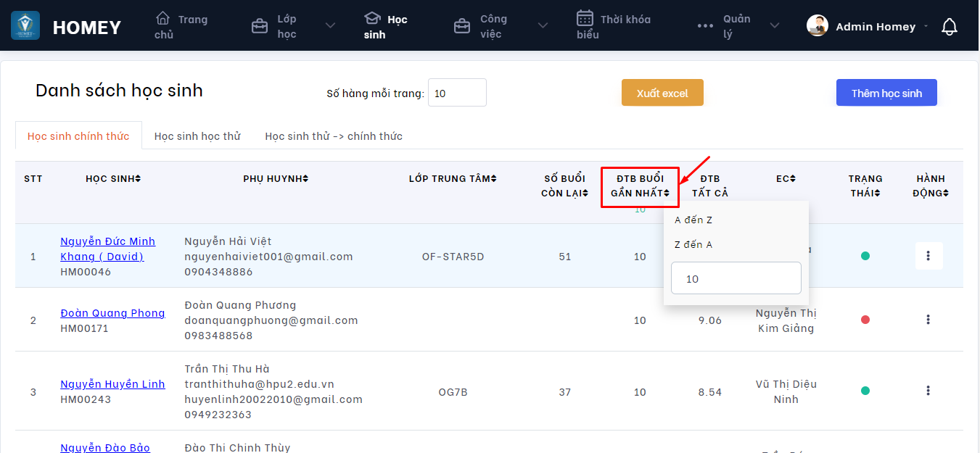Sort by ĐTB buổi gần nhất column

click(640, 186)
